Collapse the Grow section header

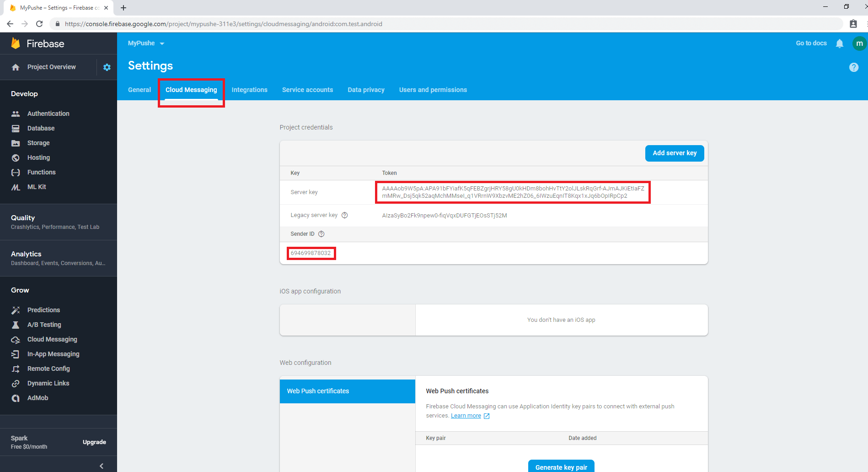20,290
